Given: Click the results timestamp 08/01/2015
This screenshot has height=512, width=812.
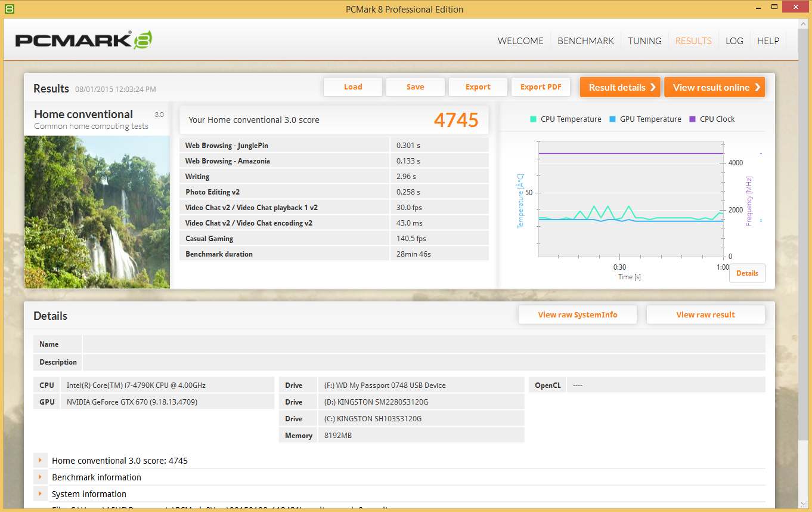Looking at the screenshot, I should (116, 90).
